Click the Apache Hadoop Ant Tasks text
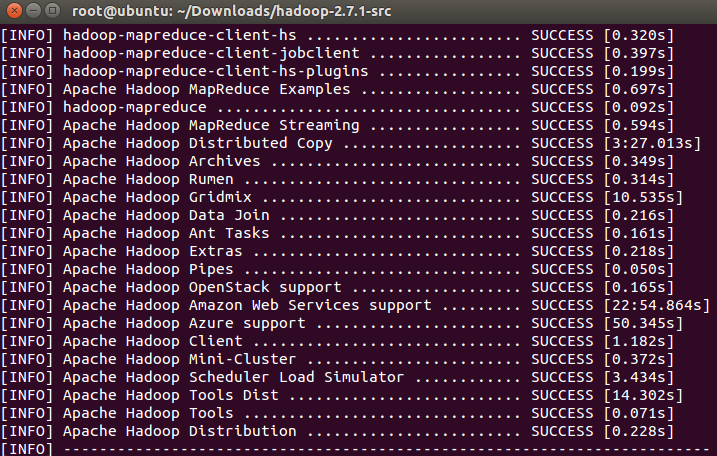The height and width of the screenshot is (456, 717). click(x=165, y=233)
